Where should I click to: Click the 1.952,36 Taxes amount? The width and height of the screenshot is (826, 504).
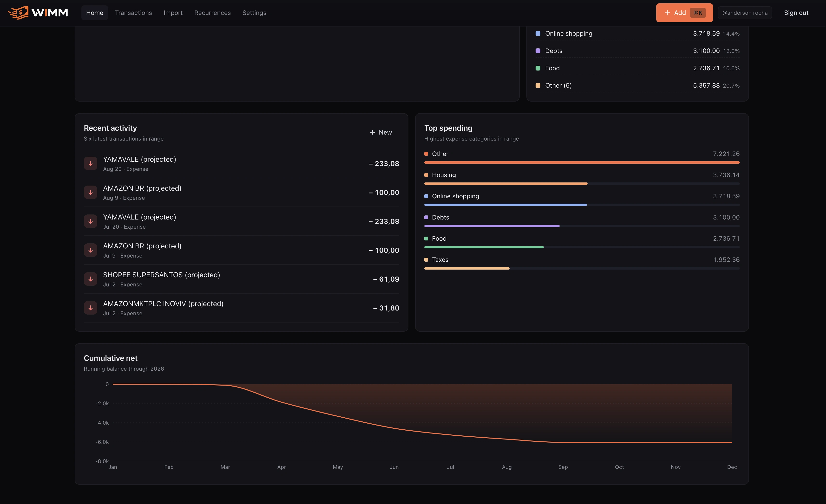click(726, 260)
